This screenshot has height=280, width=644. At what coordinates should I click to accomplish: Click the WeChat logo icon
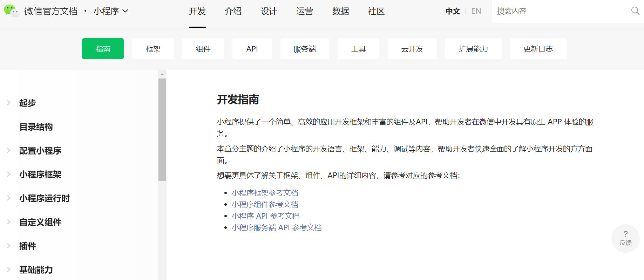[11, 11]
